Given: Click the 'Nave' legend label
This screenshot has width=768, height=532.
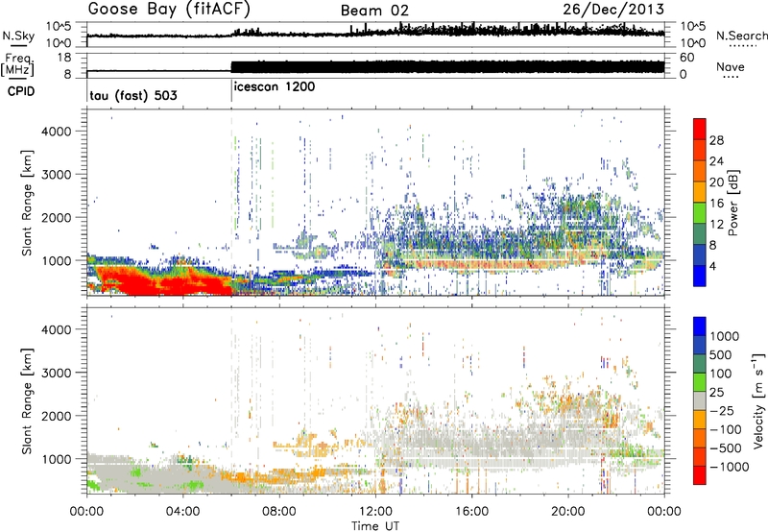Looking at the screenshot, I should [731, 66].
